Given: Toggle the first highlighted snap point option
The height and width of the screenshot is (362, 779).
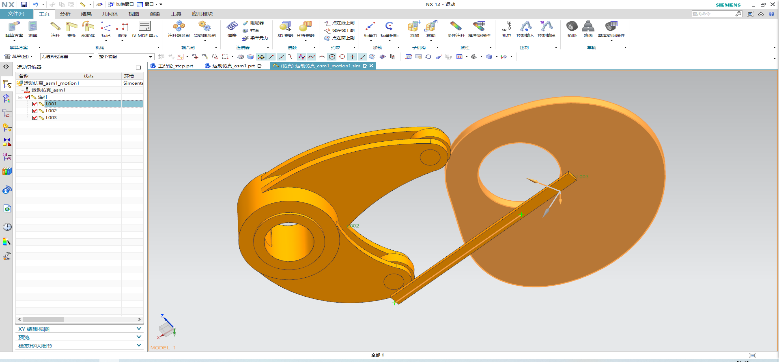Looking at the screenshot, I should (260, 57).
